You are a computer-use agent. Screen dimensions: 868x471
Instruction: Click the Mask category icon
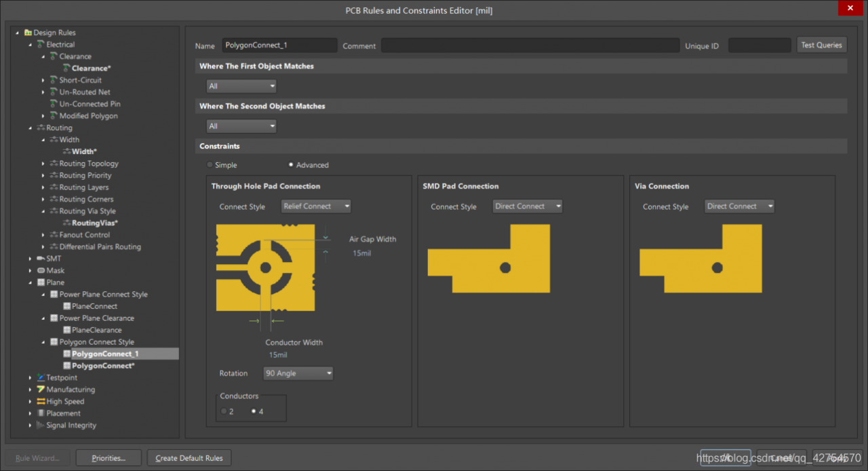coord(41,271)
